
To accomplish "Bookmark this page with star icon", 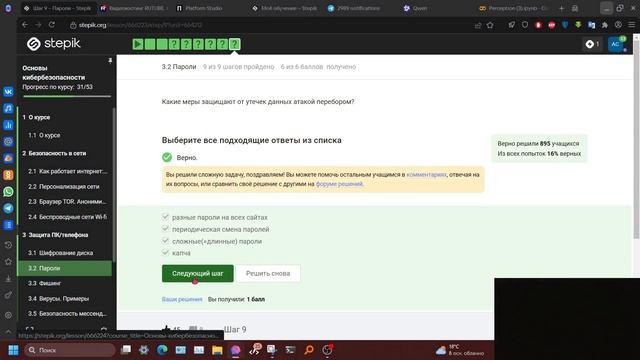I will pyautogui.click(x=490, y=25).
